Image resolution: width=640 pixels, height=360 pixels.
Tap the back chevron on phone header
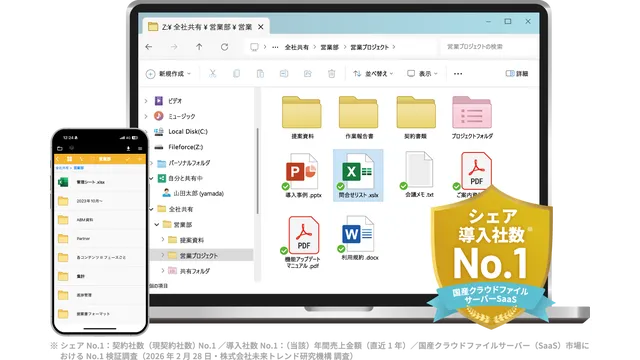[58, 159]
